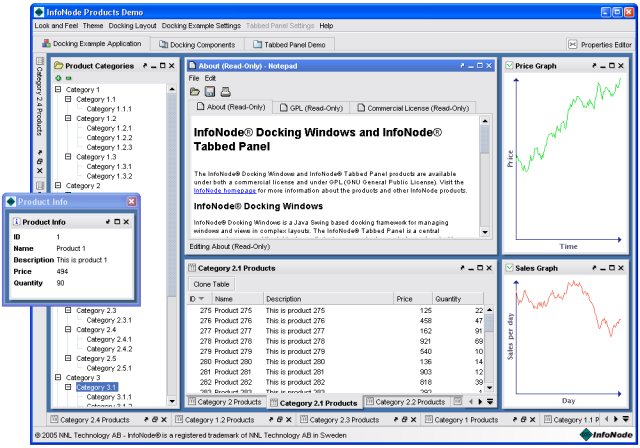Switch to the Category 2.2 Products tab

click(405, 402)
